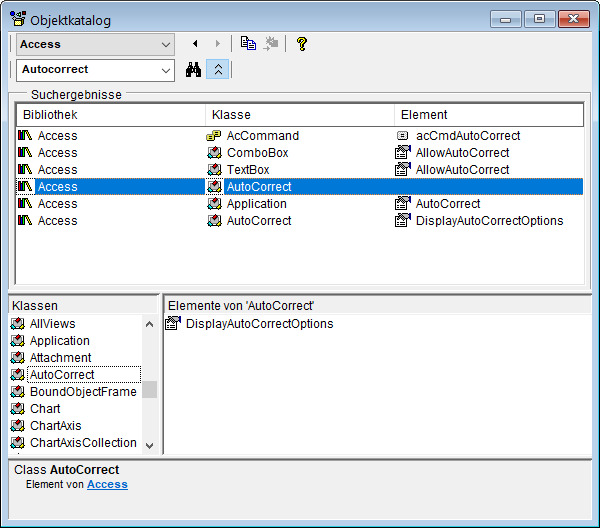Open the Access library dropdown
600x528 pixels.
(x=166, y=44)
